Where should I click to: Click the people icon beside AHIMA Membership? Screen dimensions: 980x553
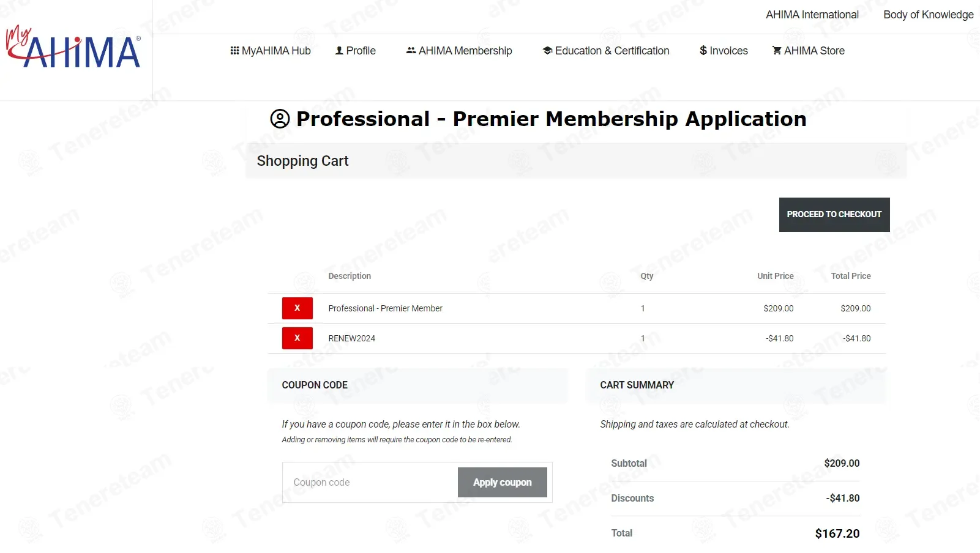click(x=411, y=51)
